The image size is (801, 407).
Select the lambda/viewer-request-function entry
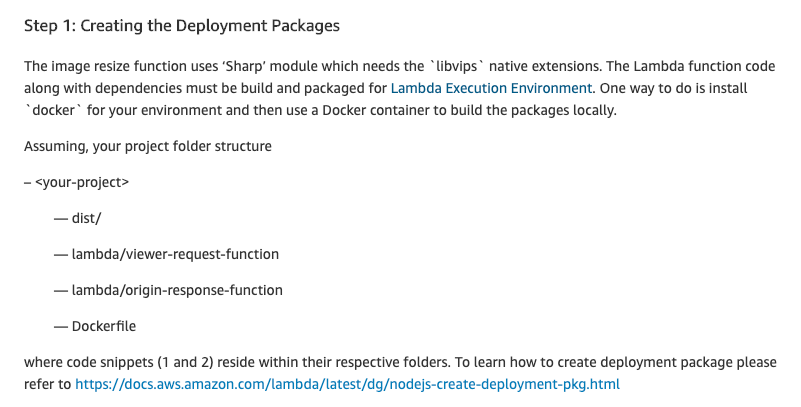(175, 254)
